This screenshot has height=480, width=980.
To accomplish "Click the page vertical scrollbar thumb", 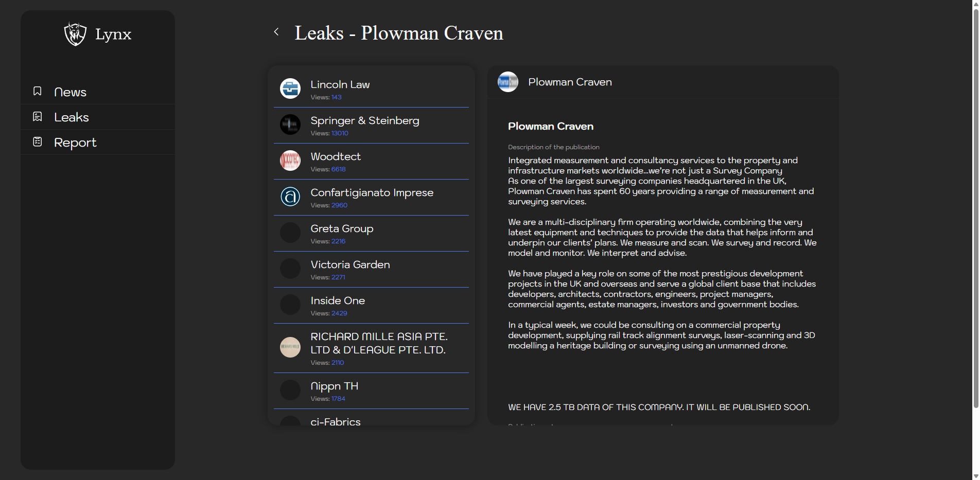I will (975, 206).
